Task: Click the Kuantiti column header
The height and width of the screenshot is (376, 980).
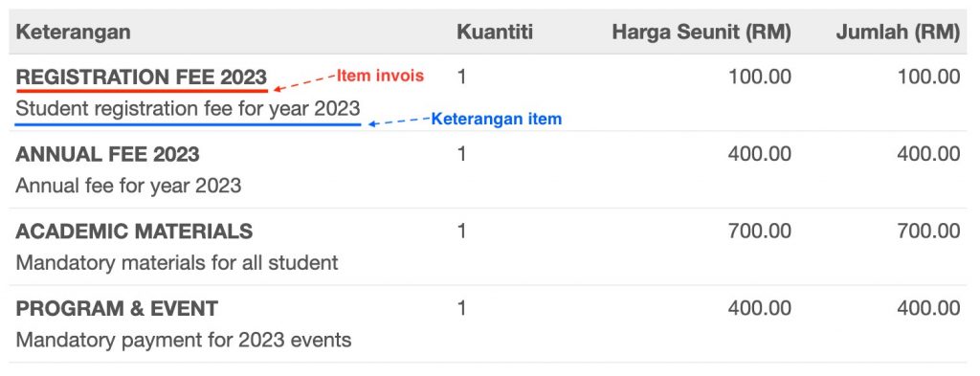Action: (495, 32)
